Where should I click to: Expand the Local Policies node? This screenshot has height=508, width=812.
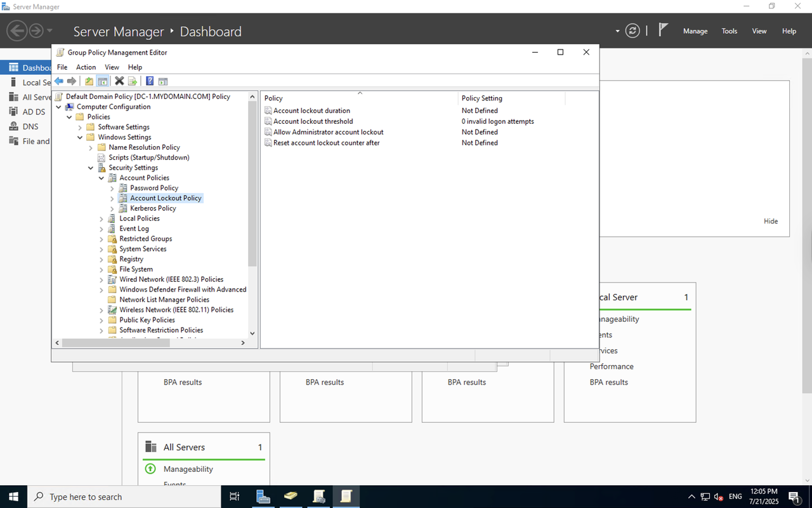101,218
